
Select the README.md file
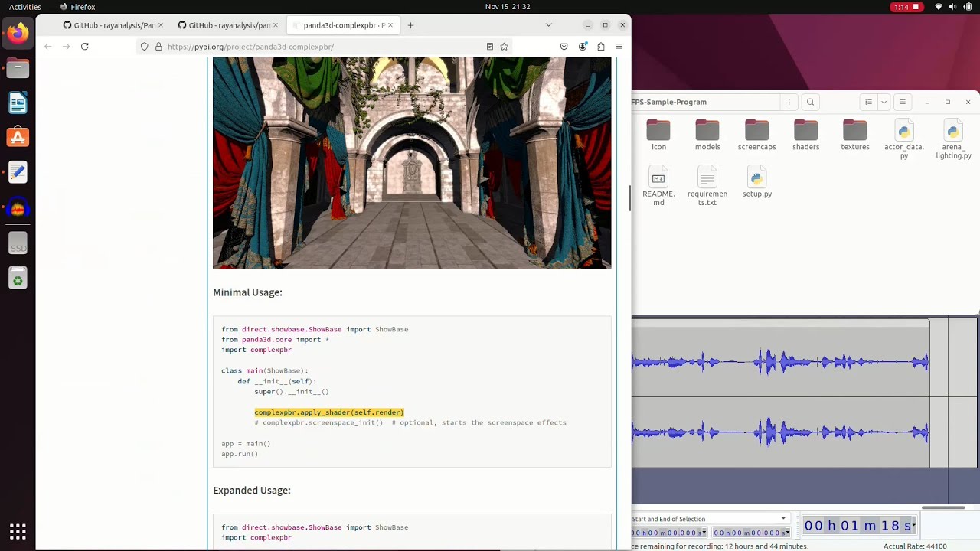(x=658, y=187)
